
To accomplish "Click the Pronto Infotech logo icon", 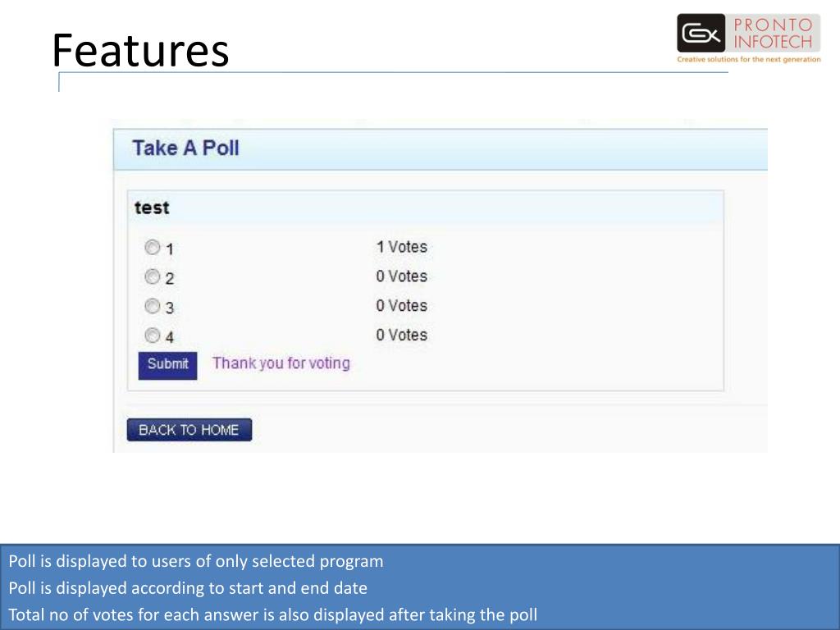I will (701, 33).
